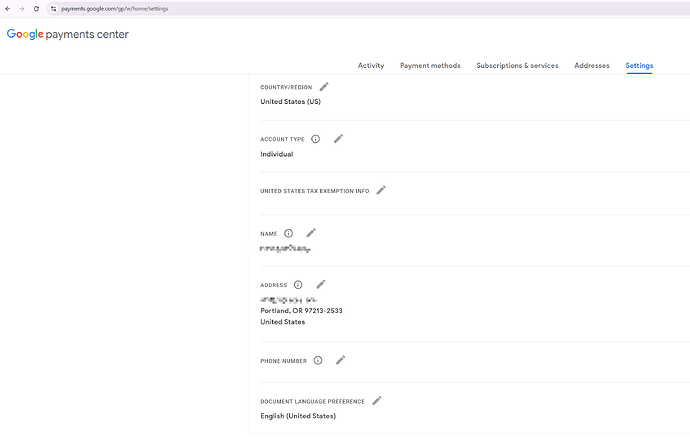
Task: Edit the Country/Region setting via pencil icon
Action: pos(324,87)
